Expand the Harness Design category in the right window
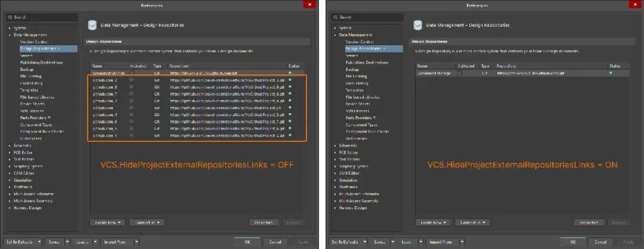Screen dimensions: 644x249 [336, 207]
